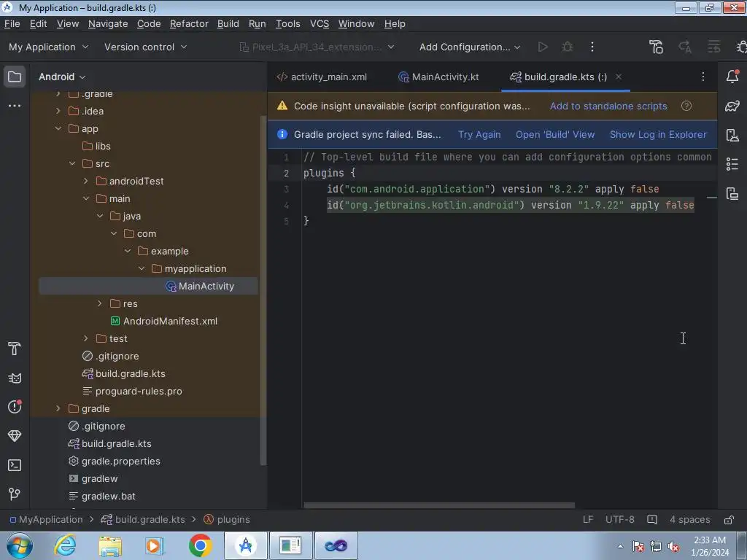
Task: Switch to the MainActivity.kt tab
Action: point(438,77)
